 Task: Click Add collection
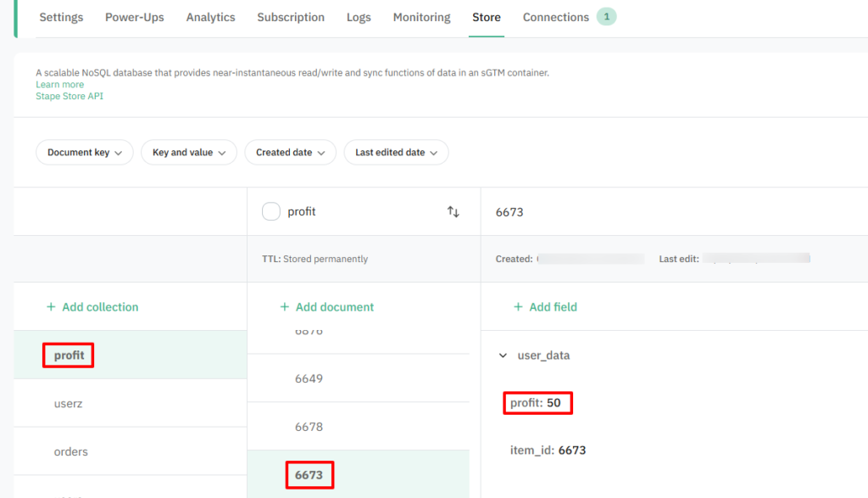pos(92,307)
